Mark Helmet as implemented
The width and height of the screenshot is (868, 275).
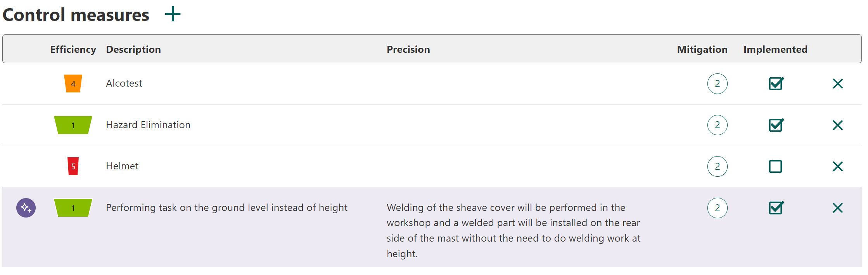coord(775,166)
